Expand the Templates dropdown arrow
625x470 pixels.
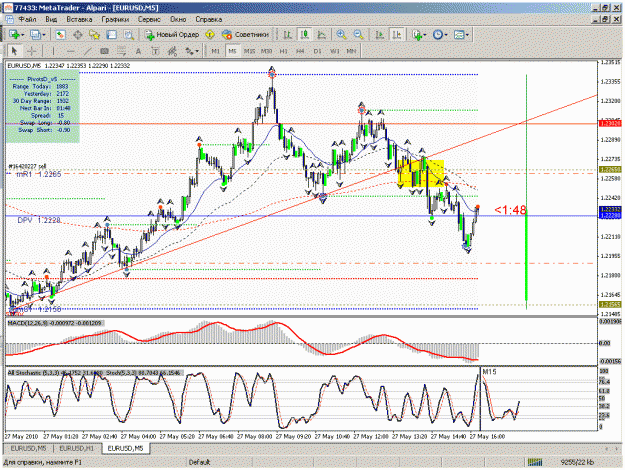pyautogui.click(x=467, y=35)
